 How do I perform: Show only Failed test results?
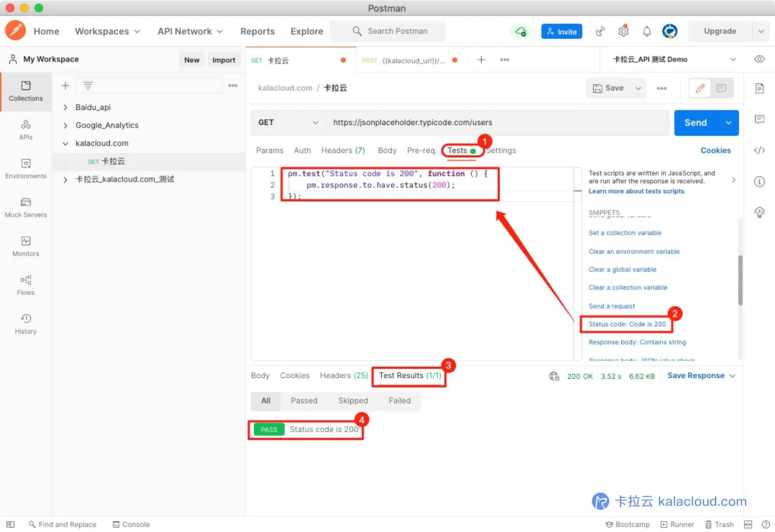(x=400, y=401)
